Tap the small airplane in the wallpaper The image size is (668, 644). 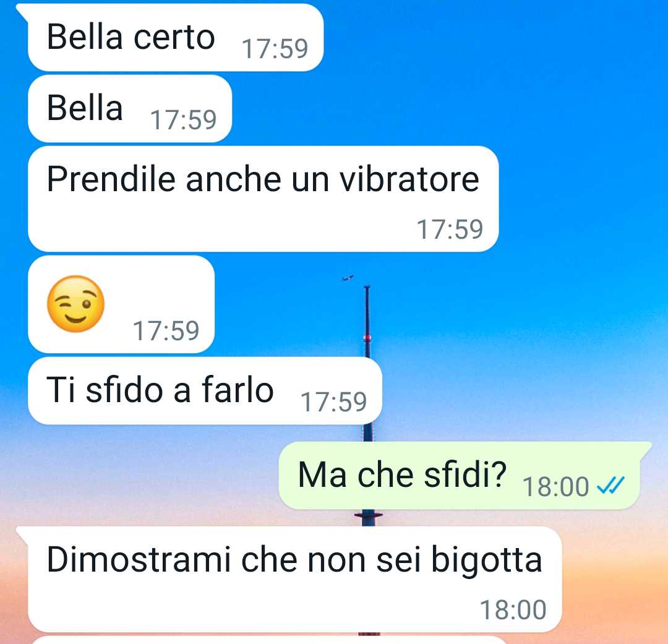[x=348, y=278]
